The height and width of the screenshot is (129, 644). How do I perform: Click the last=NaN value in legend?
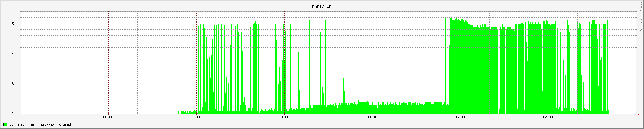tap(46, 124)
